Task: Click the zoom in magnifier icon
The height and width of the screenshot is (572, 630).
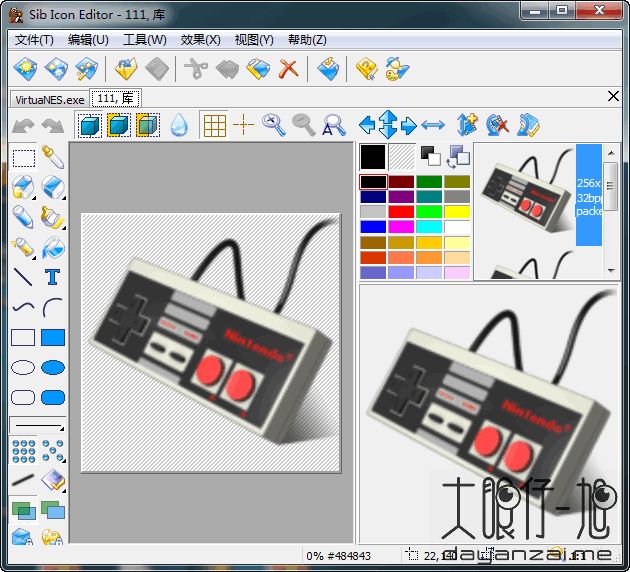Action: (x=273, y=125)
